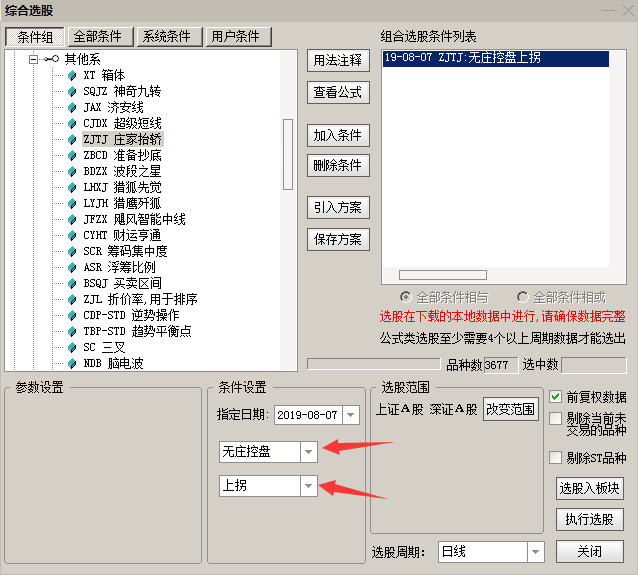Click the icon beside ZBCD 准备抄底
The image size is (638, 575).
click(x=72, y=155)
